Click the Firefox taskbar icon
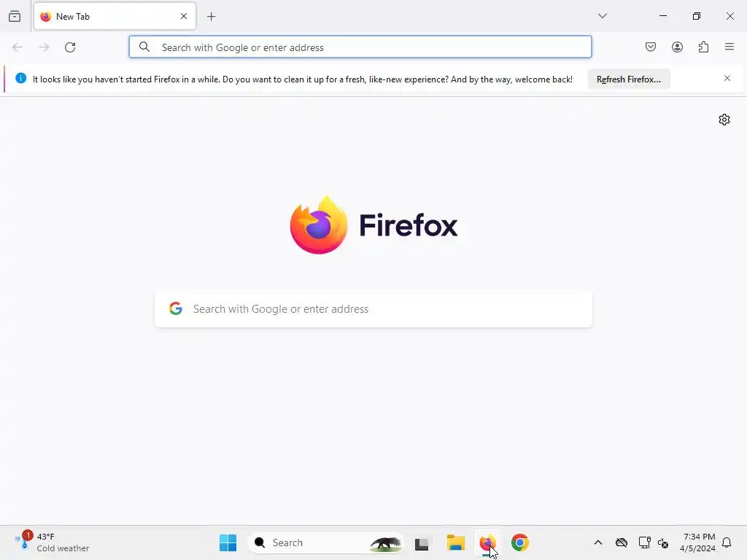This screenshot has height=560, width=747. [487, 542]
